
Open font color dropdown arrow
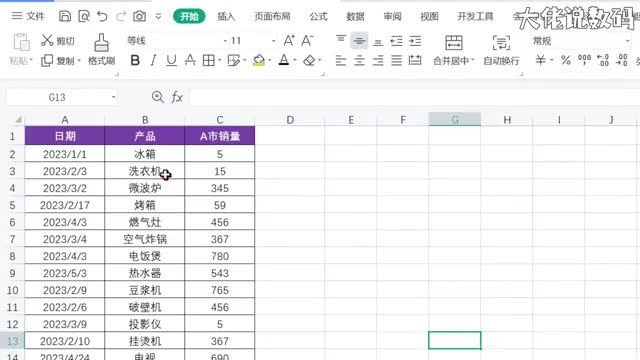295,60
